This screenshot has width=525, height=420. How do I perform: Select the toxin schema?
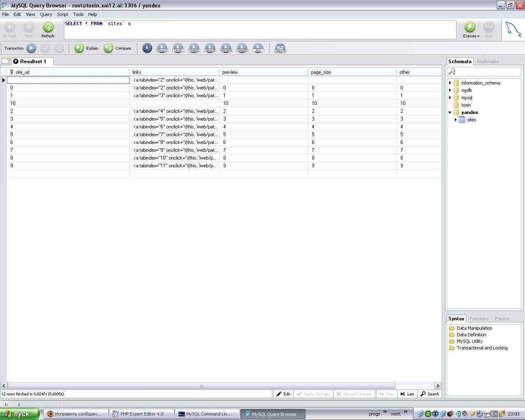click(466, 105)
